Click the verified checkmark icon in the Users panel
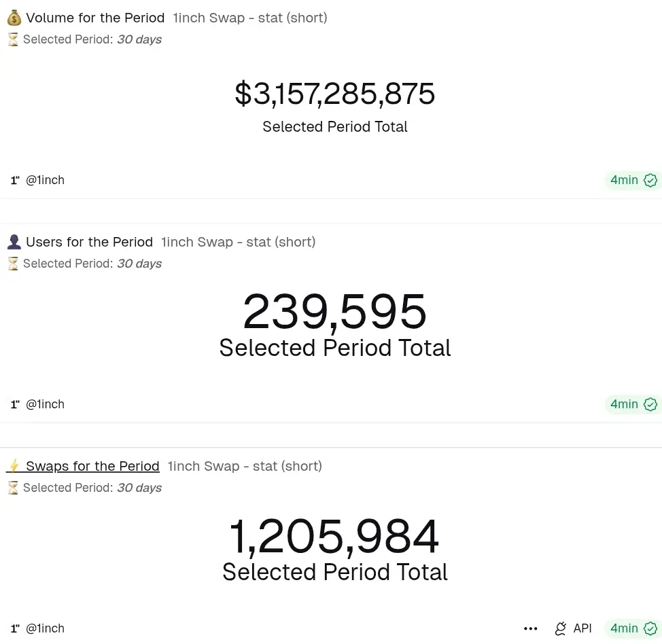 pyautogui.click(x=650, y=404)
